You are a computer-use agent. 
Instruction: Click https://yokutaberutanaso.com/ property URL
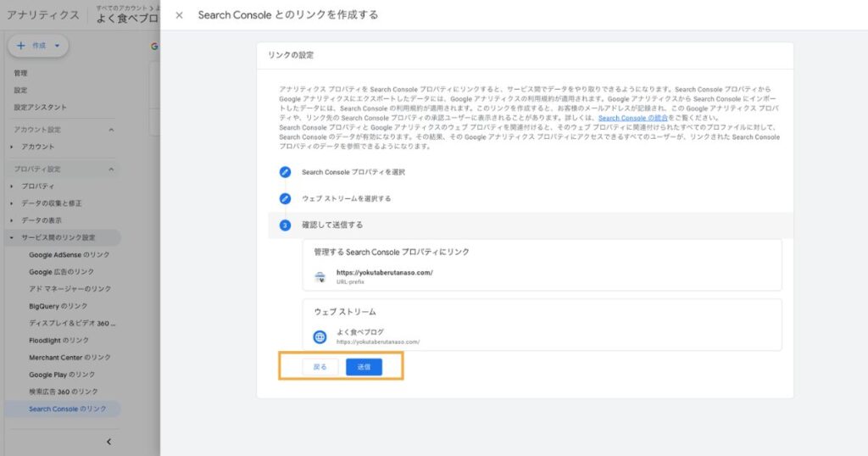385,272
